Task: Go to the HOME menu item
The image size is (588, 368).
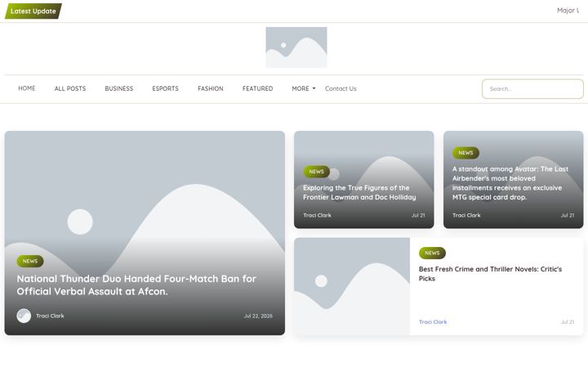Action: 27,88
